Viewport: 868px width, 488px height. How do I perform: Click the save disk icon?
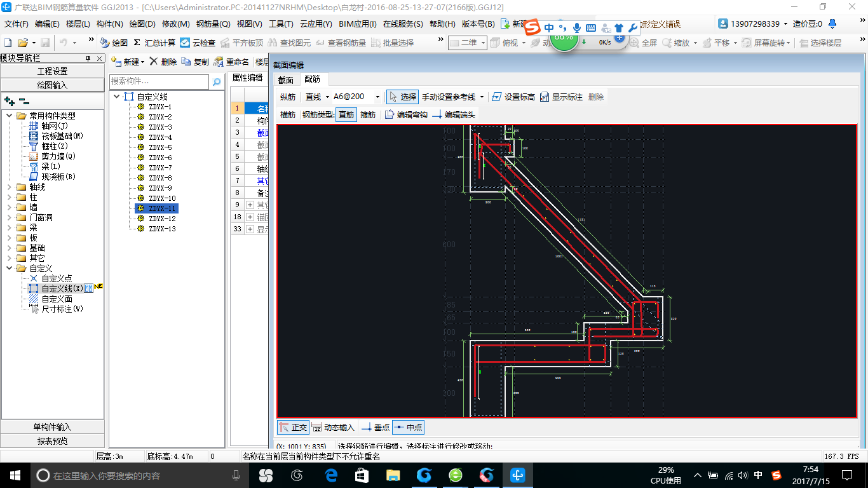point(45,43)
